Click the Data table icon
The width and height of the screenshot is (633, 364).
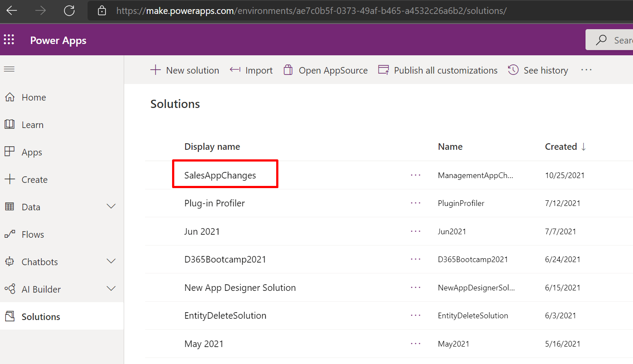pyautogui.click(x=10, y=207)
